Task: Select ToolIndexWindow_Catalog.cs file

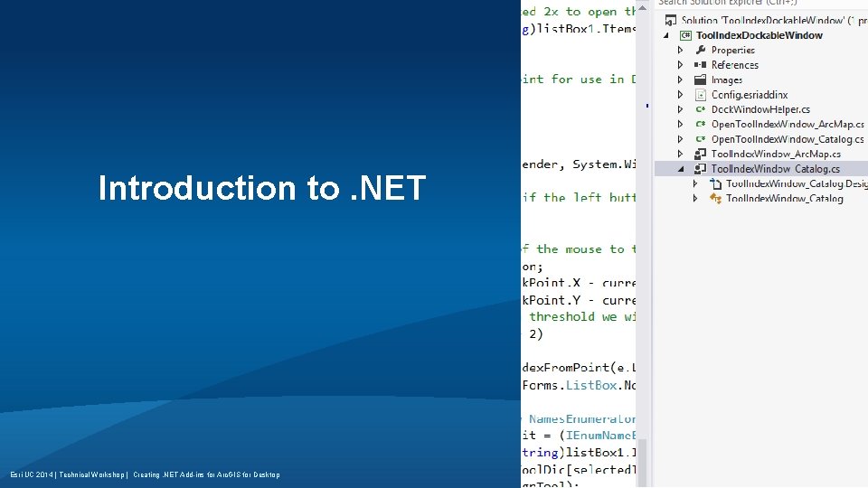Action: pos(776,169)
